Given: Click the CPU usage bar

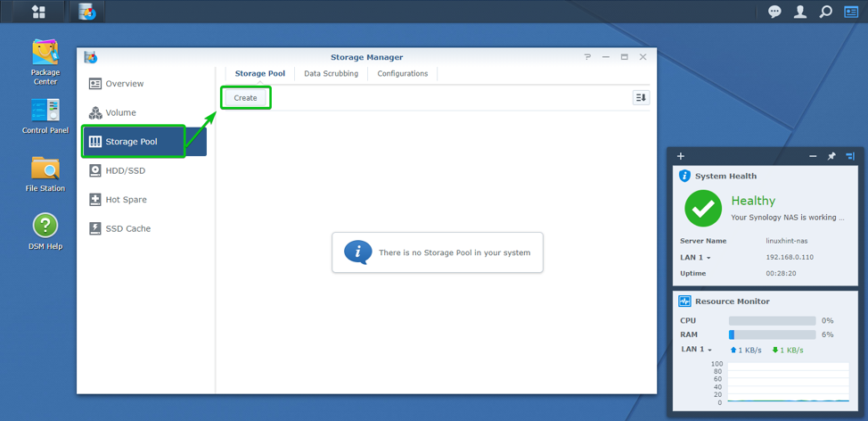Looking at the screenshot, I should coord(773,321).
